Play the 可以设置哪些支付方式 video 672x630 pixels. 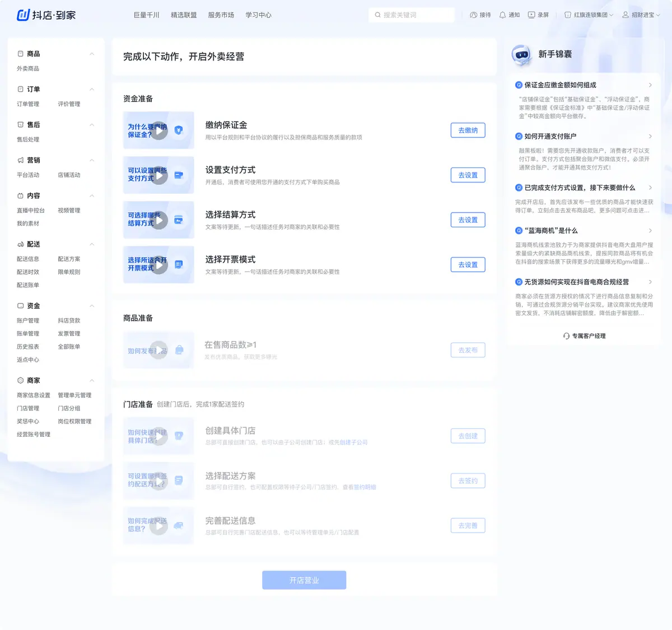coord(159,176)
